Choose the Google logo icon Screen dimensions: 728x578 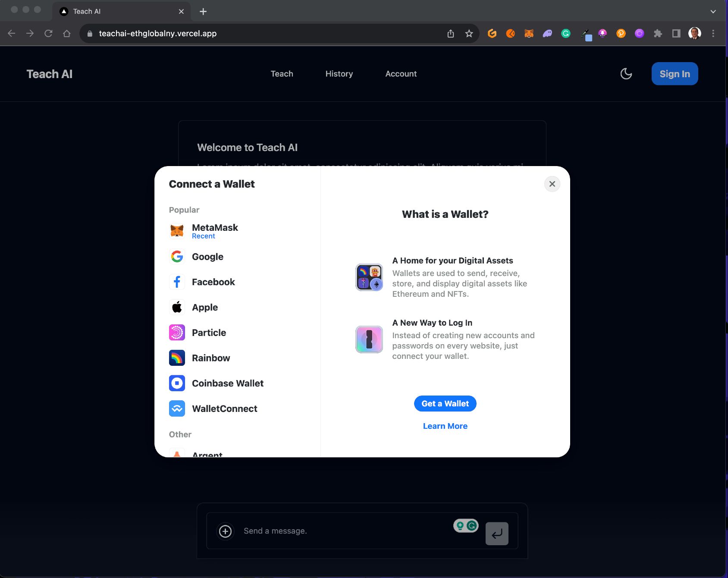(177, 257)
